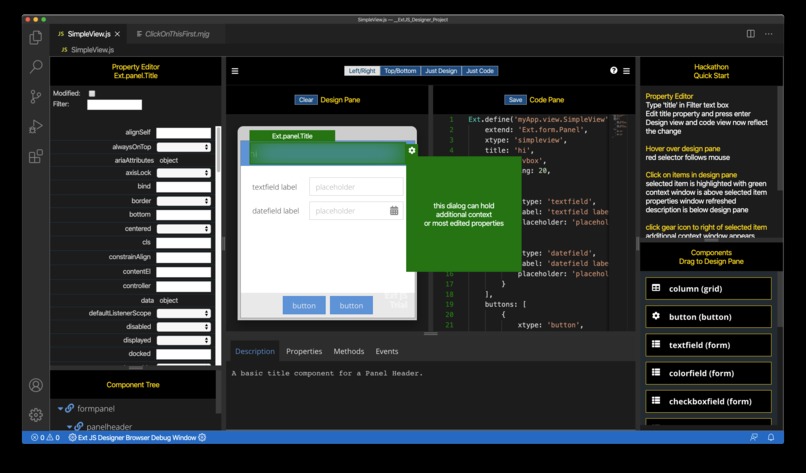Viewport: 806px width, 473px height.
Task: Click the column (grid) component icon
Action: tap(656, 288)
